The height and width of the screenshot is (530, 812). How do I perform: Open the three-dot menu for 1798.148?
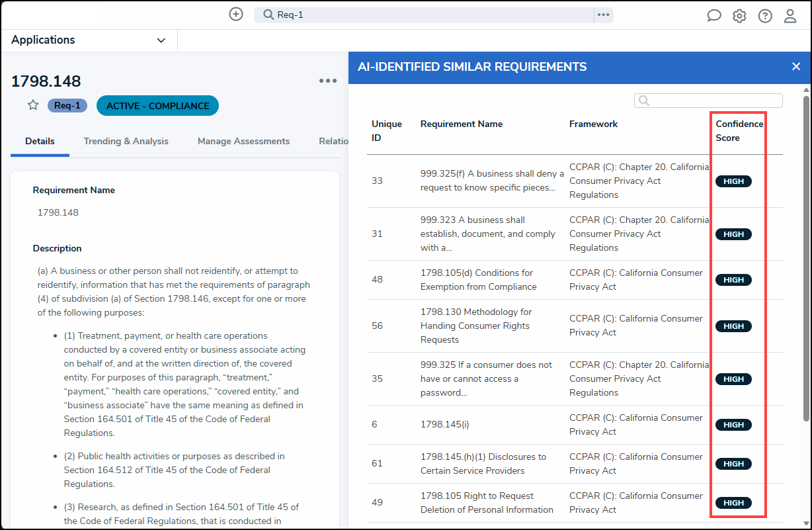(328, 81)
